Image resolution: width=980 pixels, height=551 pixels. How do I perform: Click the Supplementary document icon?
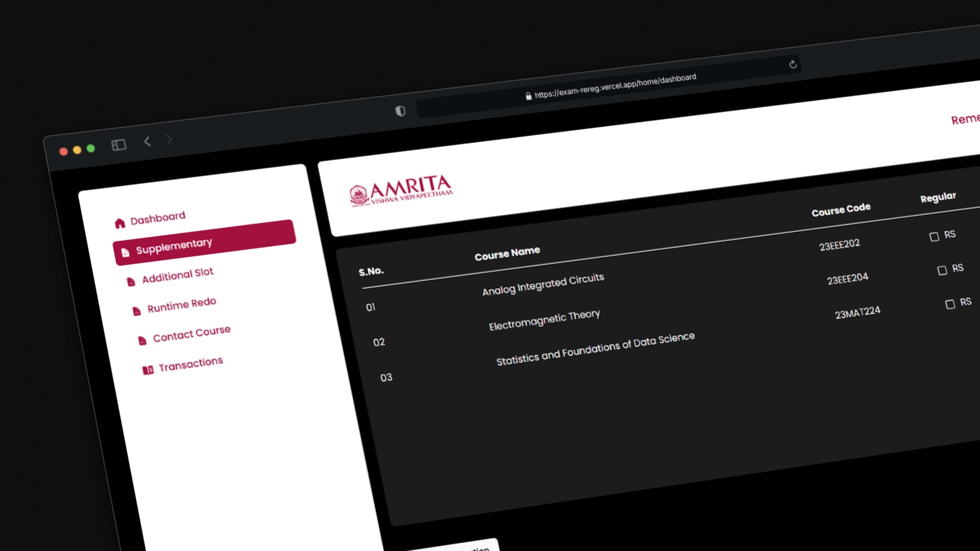coord(126,253)
